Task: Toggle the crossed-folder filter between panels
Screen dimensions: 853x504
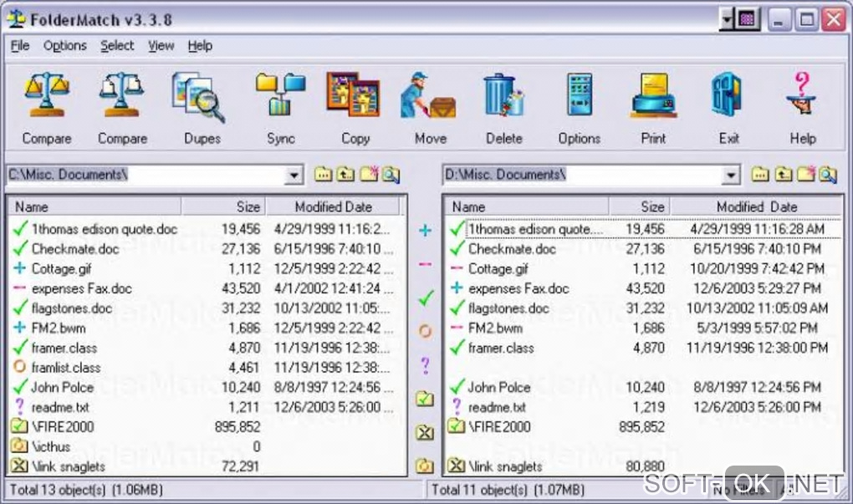Action: coord(424,433)
